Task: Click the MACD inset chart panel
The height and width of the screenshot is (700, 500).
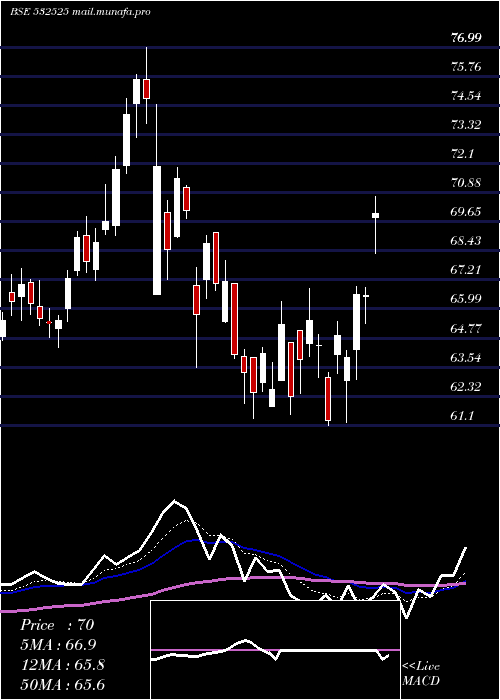Action: point(275,650)
